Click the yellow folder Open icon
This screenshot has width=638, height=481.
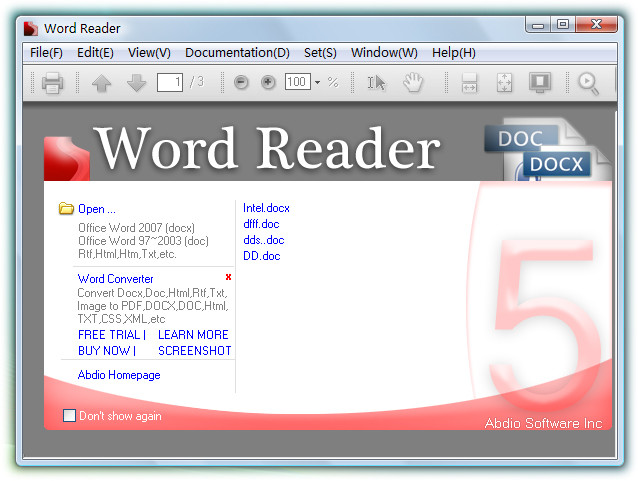pyautogui.click(x=66, y=208)
